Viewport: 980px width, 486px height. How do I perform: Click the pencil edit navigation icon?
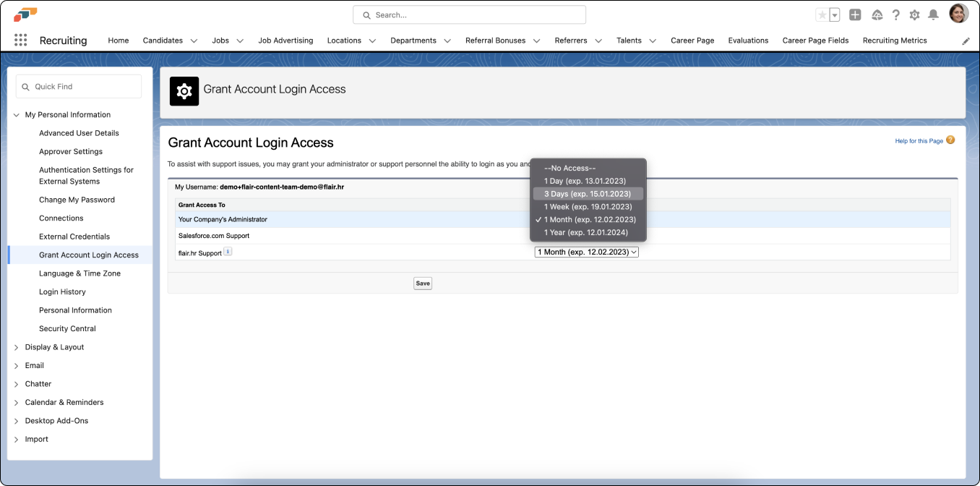tap(966, 41)
